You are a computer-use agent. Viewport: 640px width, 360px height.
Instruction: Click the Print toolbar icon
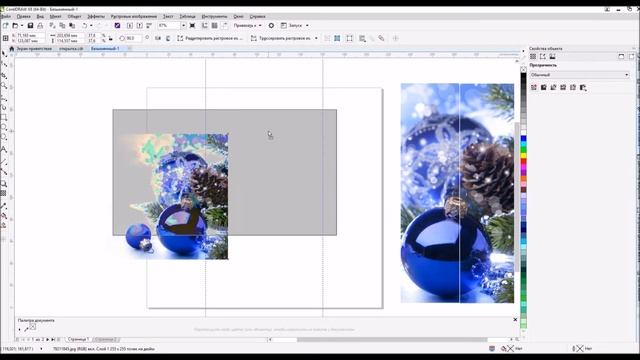[x=40, y=25]
